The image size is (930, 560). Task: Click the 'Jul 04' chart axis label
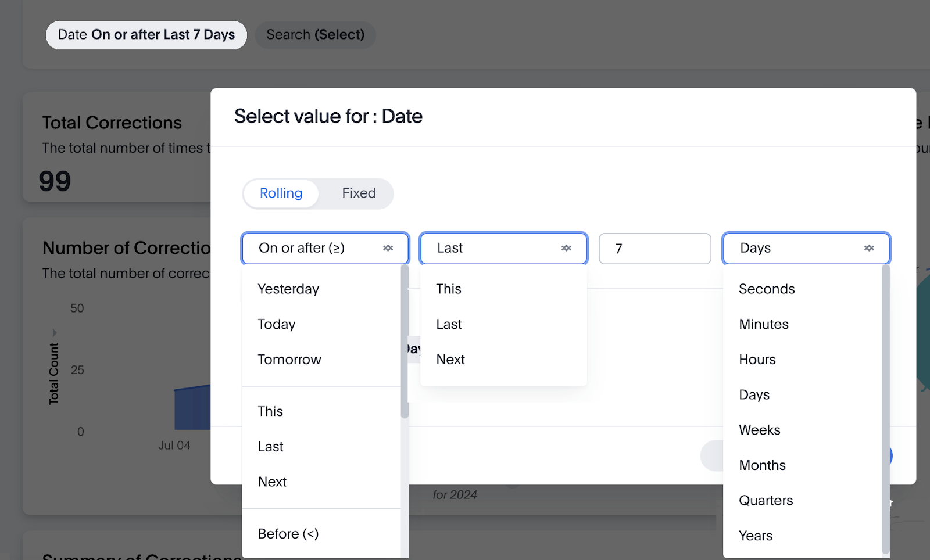(174, 446)
